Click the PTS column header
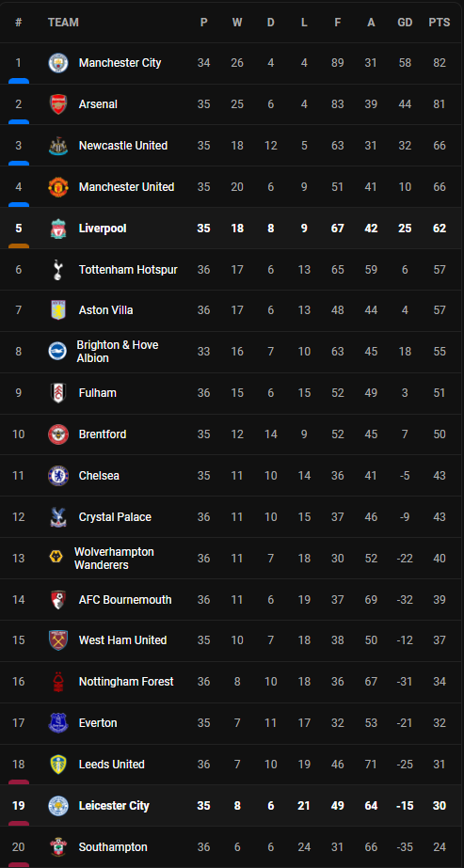The width and height of the screenshot is (464, 868). click(x=440, y=23)
